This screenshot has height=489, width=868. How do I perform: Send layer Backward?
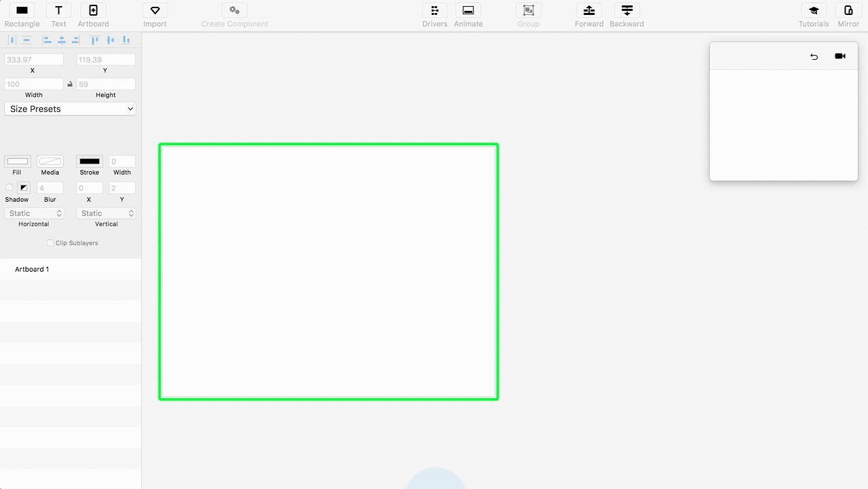[x=627, y=10]
